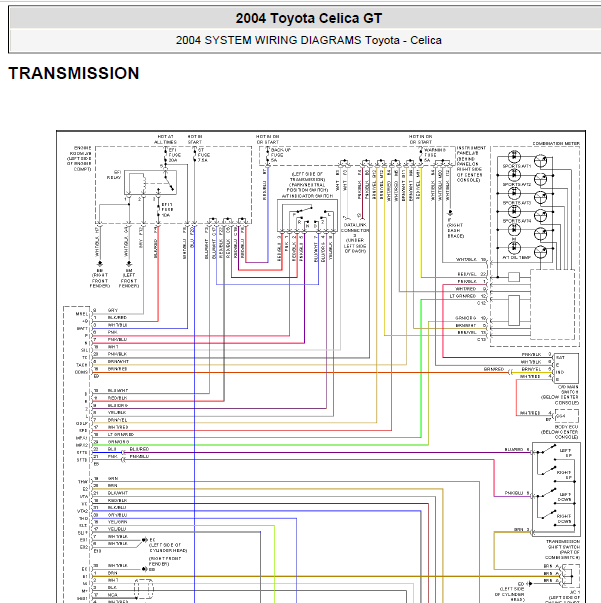Click the TRANSMISSION section heading
This screenshot has width=601, height=603.
click(x=74, y=73)
